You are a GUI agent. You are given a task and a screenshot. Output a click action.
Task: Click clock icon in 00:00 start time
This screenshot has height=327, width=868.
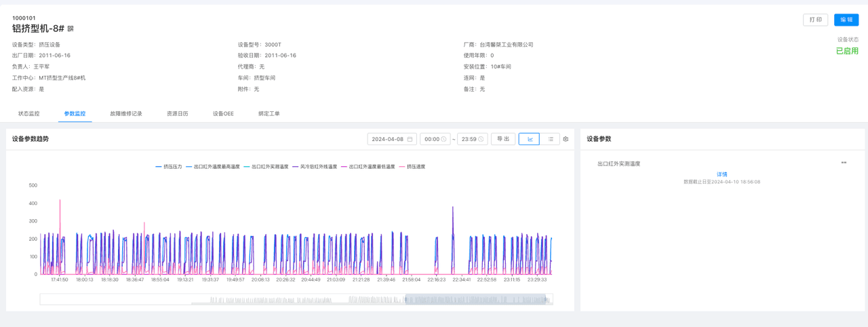(443, 139)
